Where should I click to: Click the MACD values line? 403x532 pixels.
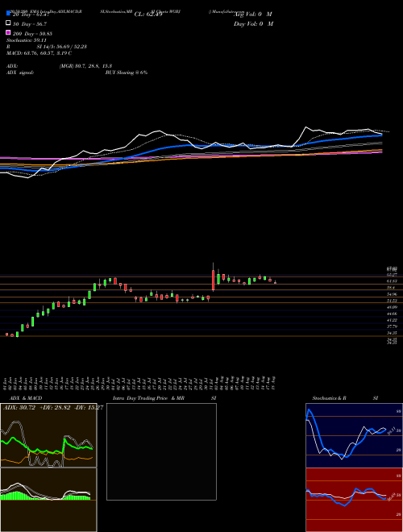pyautogui.click(x=39, y=53)
